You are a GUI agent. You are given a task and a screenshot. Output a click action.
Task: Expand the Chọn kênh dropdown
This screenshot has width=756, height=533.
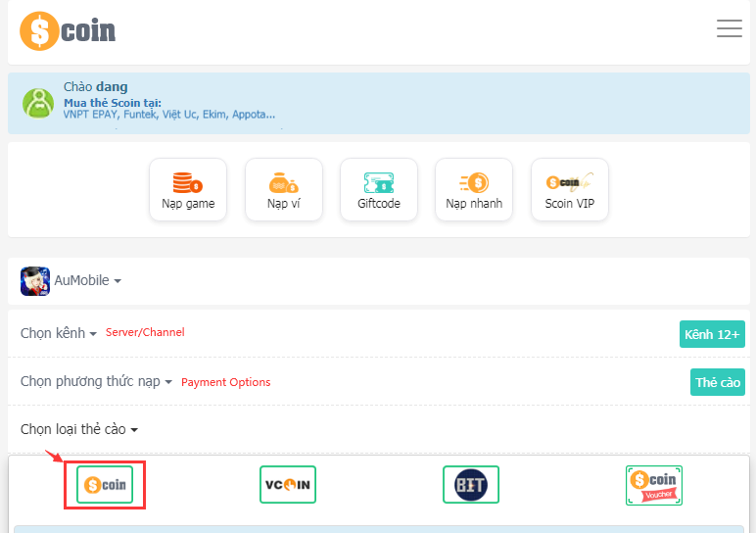click(x=59, y=333)
